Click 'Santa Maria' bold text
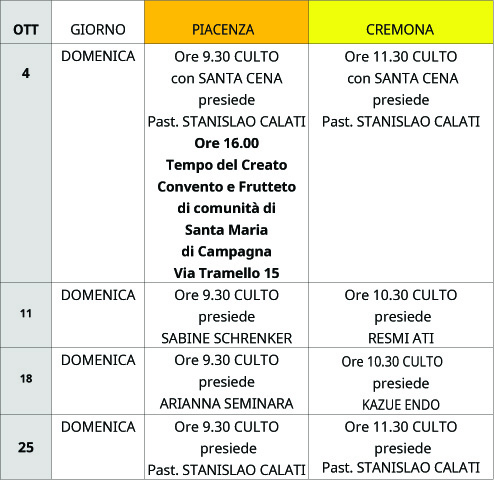The image size is (494, 480). (x=227, y=230)
